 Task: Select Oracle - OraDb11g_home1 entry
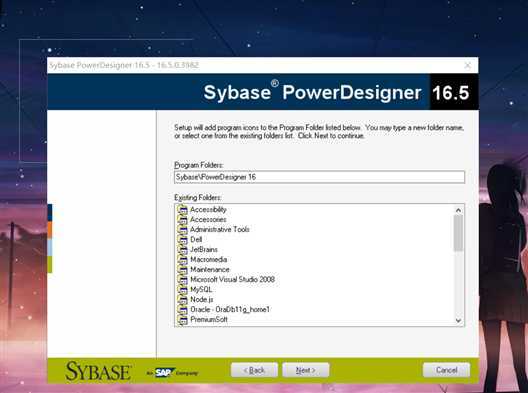click(x=230, y=309)
